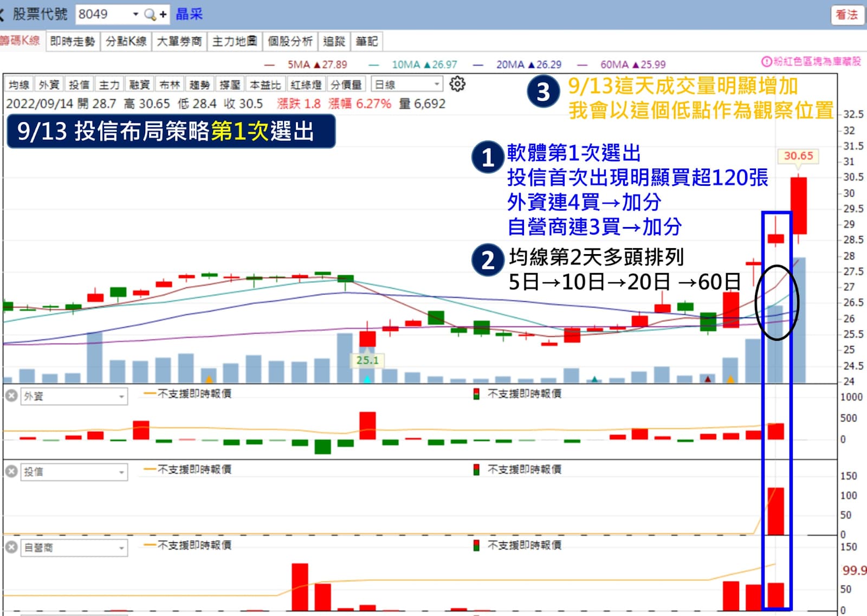This screenshot has height=616, width=867.
Task: Click inside the stock code input field
Action: click(x=103, y=15)
